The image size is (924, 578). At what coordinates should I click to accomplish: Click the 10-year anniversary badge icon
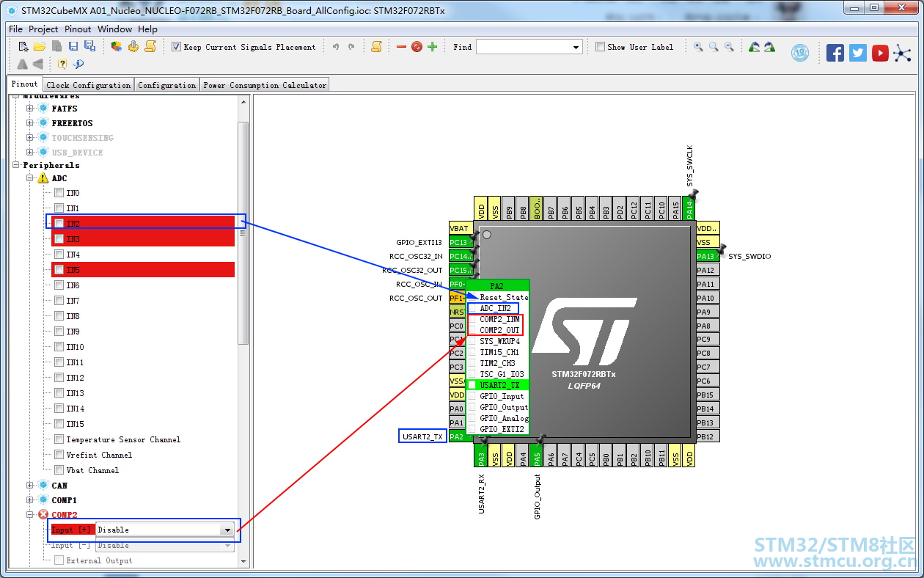pyautogui.click(x=799, y=53)
